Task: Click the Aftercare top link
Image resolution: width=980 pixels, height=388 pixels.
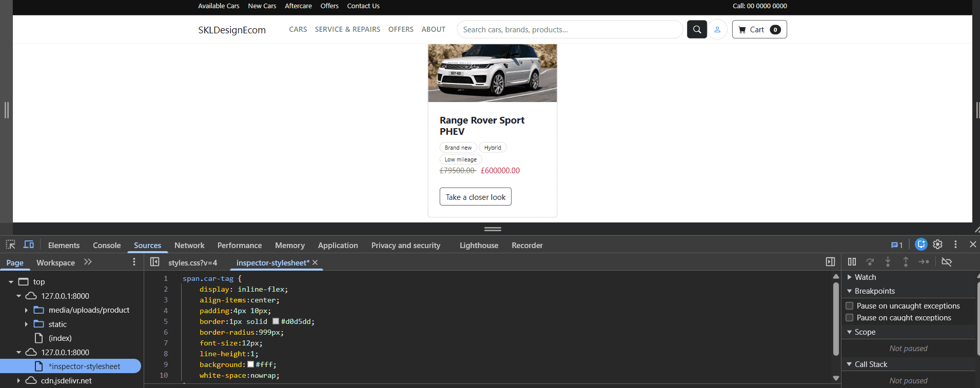Action: tap(298, 6)
